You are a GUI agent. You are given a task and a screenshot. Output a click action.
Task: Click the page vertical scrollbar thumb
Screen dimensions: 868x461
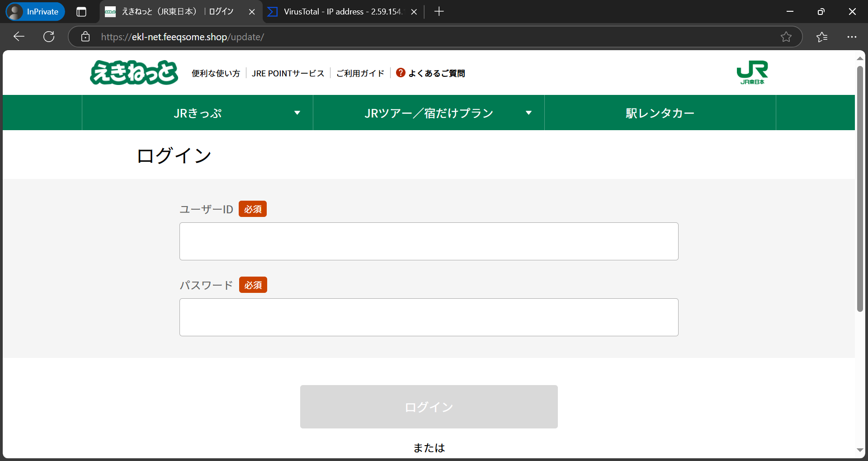(860, 189)
